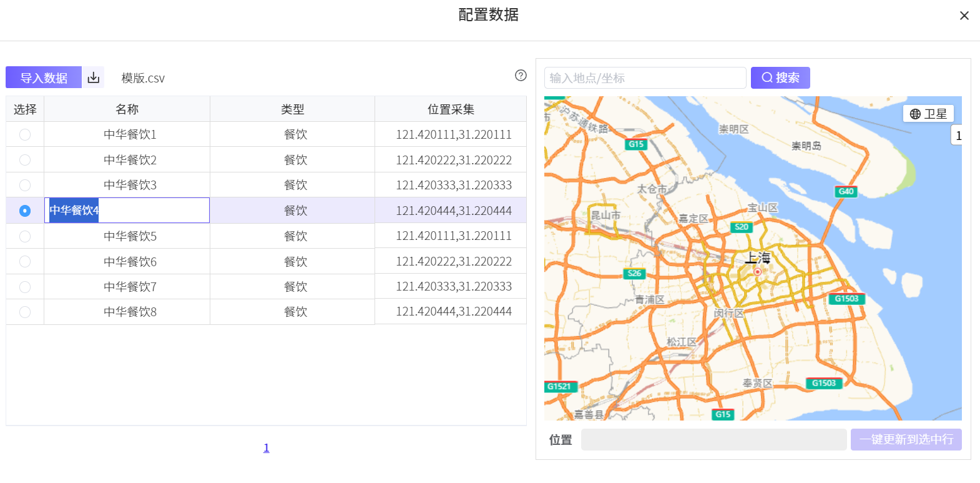
Task: Close the 配置数据 dialog
Action: tap(964, 16)
